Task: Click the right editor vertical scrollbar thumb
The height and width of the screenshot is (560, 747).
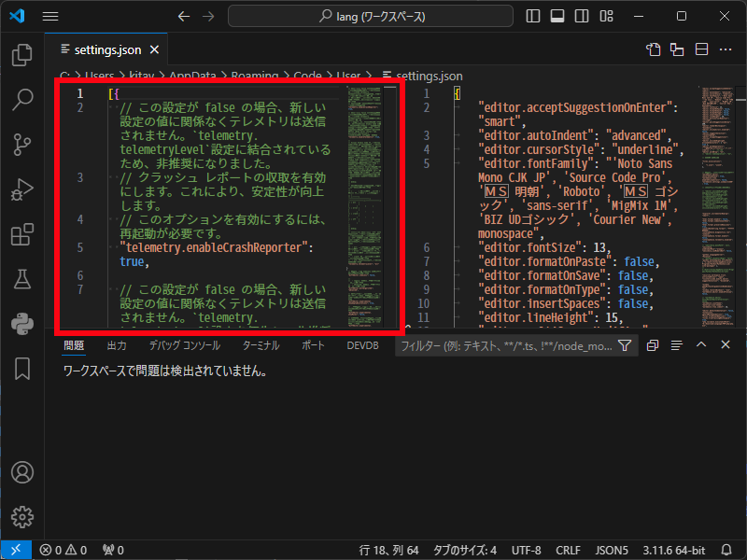Action: (740, 100)
